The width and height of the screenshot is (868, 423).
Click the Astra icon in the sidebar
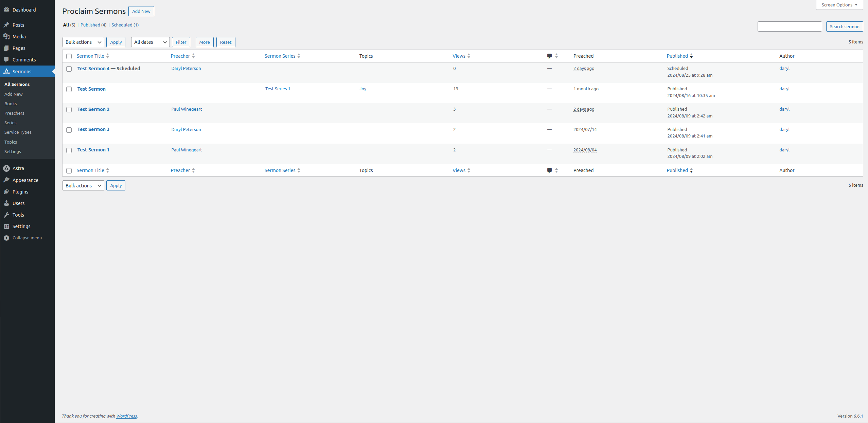coord(7,168)
